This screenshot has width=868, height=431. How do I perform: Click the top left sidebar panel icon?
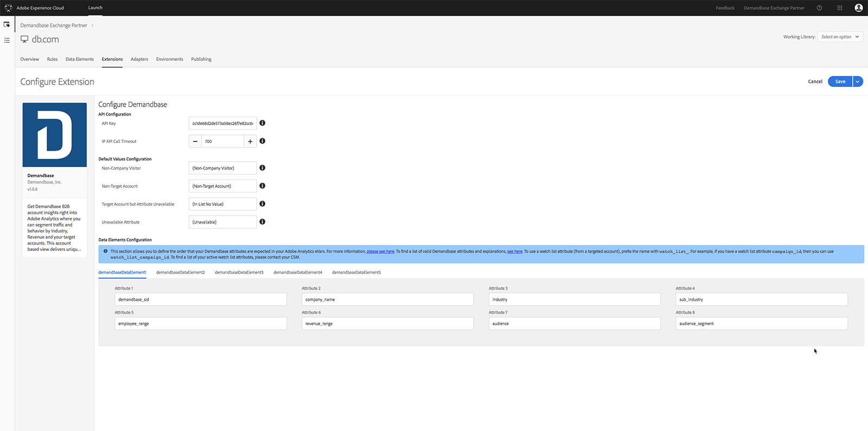coord(7,24)
